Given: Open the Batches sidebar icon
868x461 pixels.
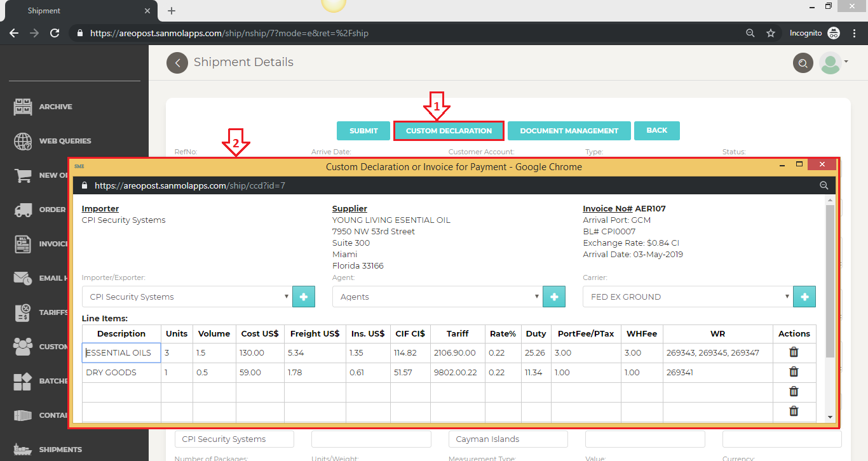Looking at the screenshot, I should click(23, 381).
